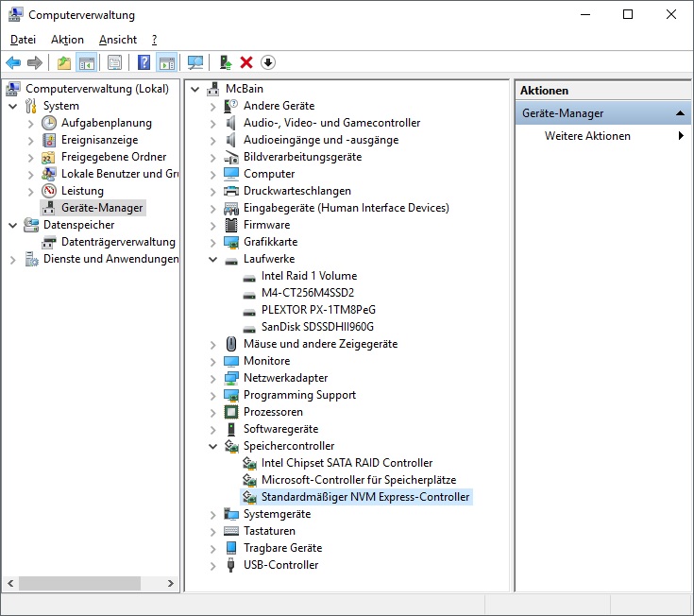Select the Grafikkarte device category
The width and height of the screenshot is (694, 616).
coord(270,242)
